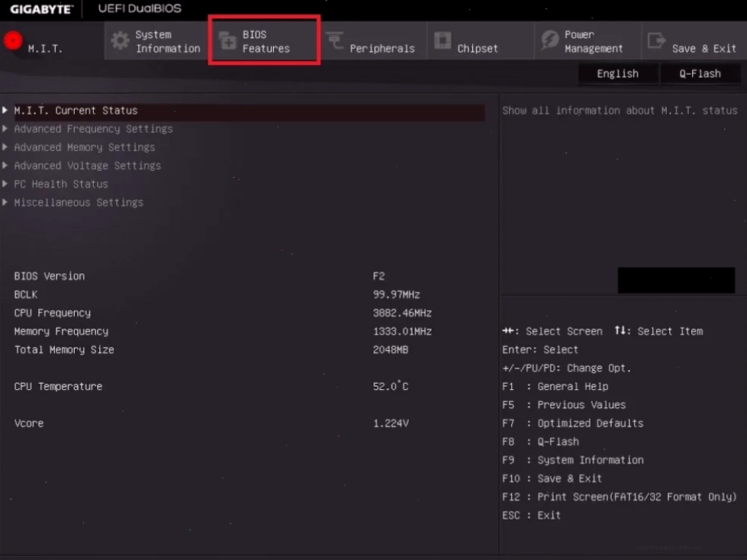Open Advanced Memory Settings entry

click(85, 147)
